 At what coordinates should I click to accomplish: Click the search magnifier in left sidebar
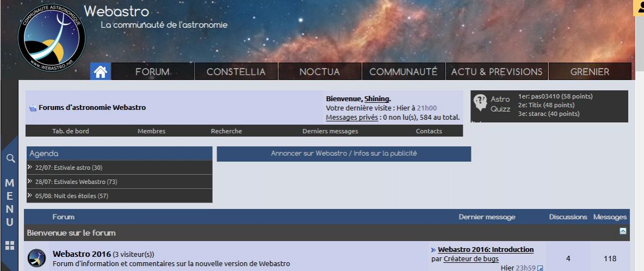[11, 158]
